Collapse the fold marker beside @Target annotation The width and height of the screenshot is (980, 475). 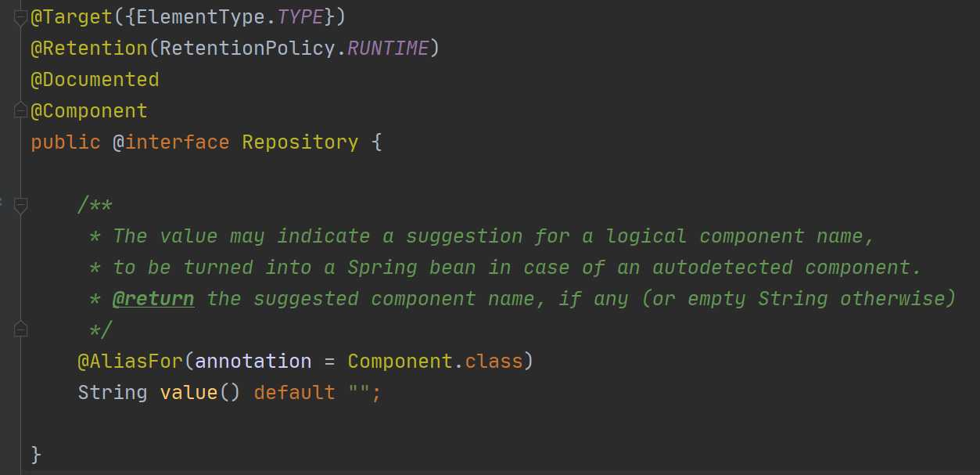21,17
